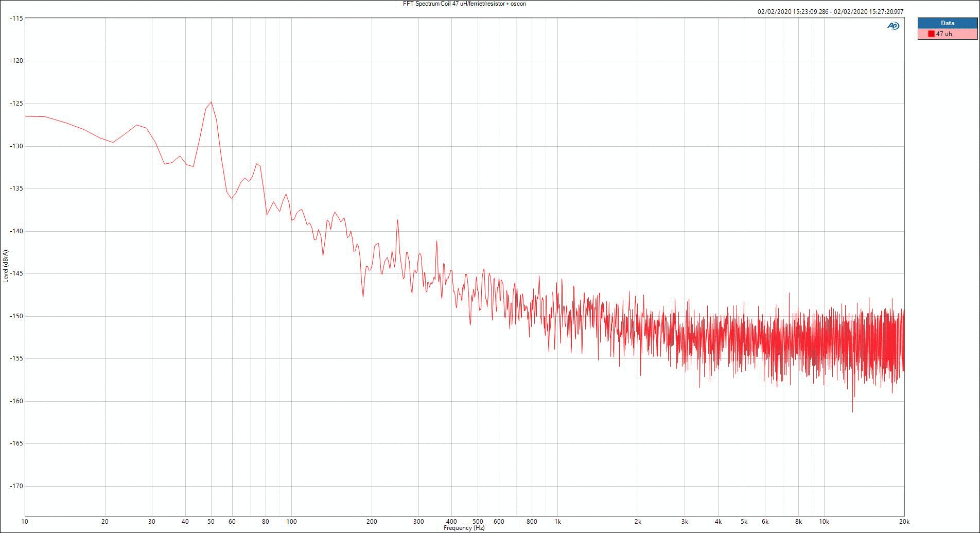Click the Level (dBrA) axis label
Image resolution: width=980 pixels, height=533 pixels.
[x=6, y=266]
